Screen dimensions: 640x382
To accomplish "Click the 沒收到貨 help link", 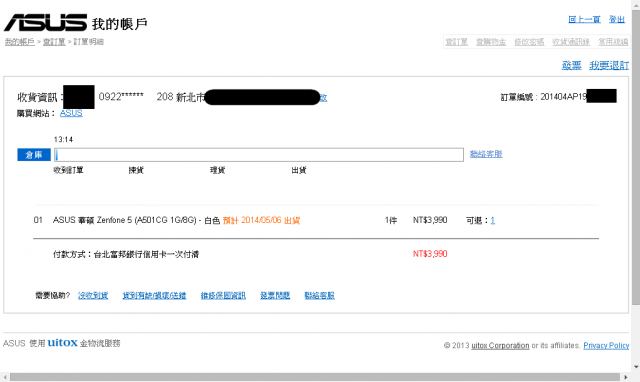I will click(93, 295).
